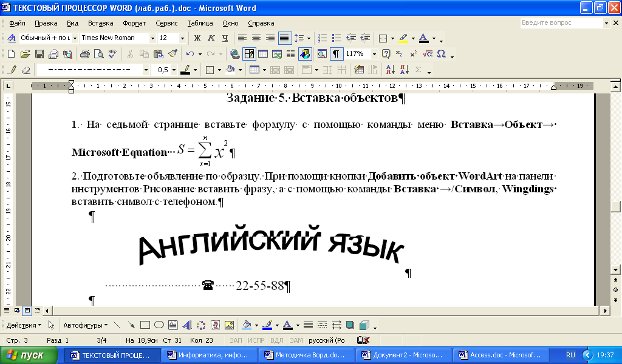Draw an arrow with the Arrow tool
This screenshot has height=364, width=622.
131,325
